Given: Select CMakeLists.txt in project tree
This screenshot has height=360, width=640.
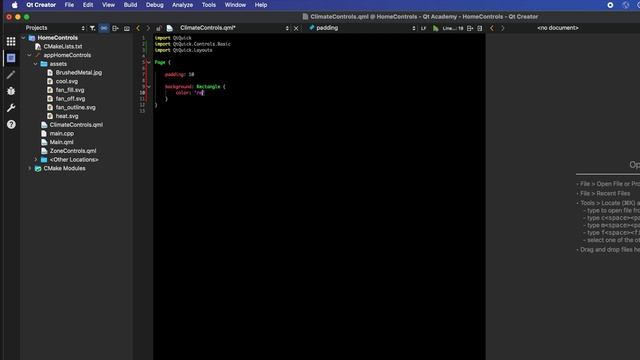Looking at the screenshot, I should point(62,47).
